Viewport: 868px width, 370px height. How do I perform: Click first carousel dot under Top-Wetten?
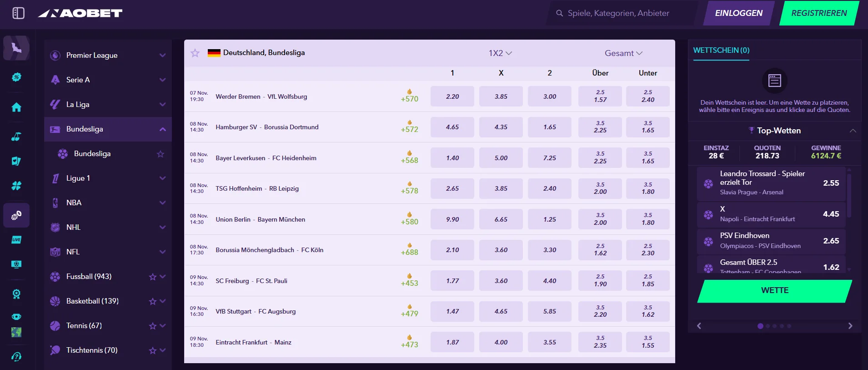click(x=760, y=326)
